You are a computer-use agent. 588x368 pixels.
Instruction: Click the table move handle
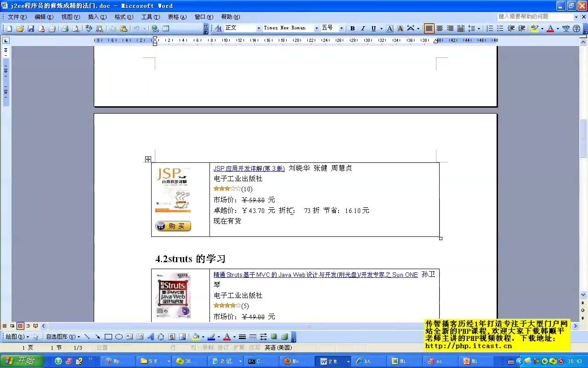click(x=148, y=159)
